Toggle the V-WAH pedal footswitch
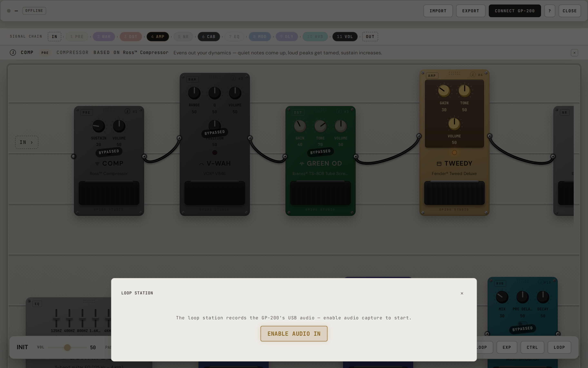Screen dimensions: 588x368 pos(215,193)
